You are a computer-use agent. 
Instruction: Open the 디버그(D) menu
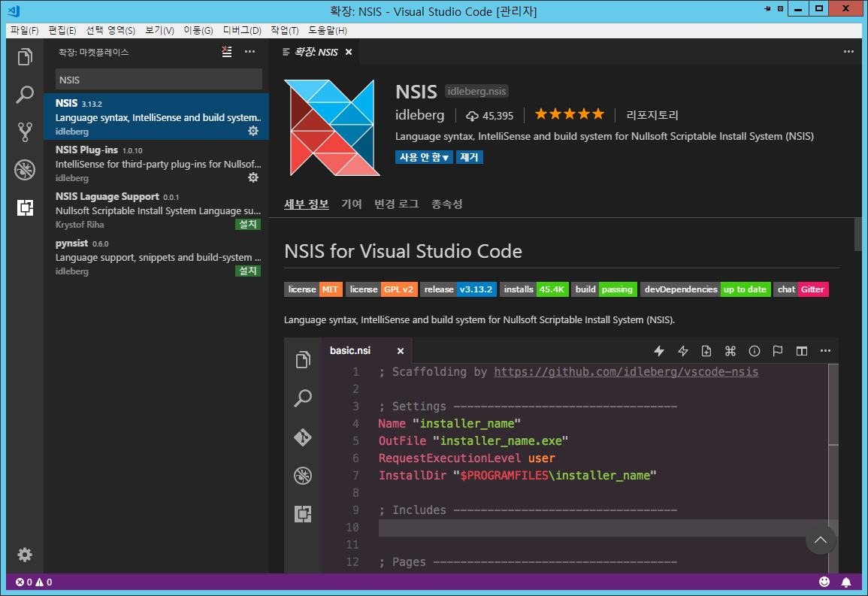(242, 30)
